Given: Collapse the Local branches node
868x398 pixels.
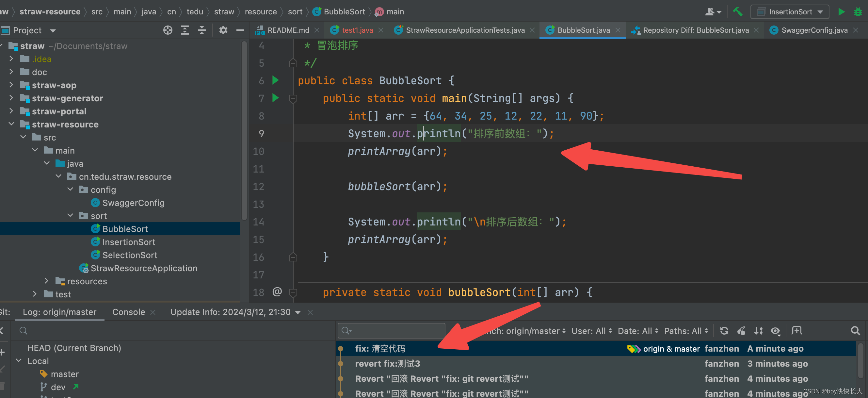Looking at the screenshot, I should tap(19, 361).
